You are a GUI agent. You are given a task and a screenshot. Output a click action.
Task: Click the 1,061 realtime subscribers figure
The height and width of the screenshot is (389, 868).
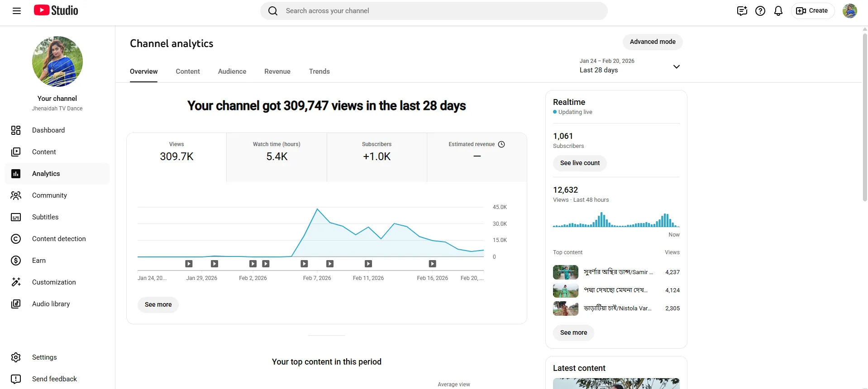coord(563,136)
